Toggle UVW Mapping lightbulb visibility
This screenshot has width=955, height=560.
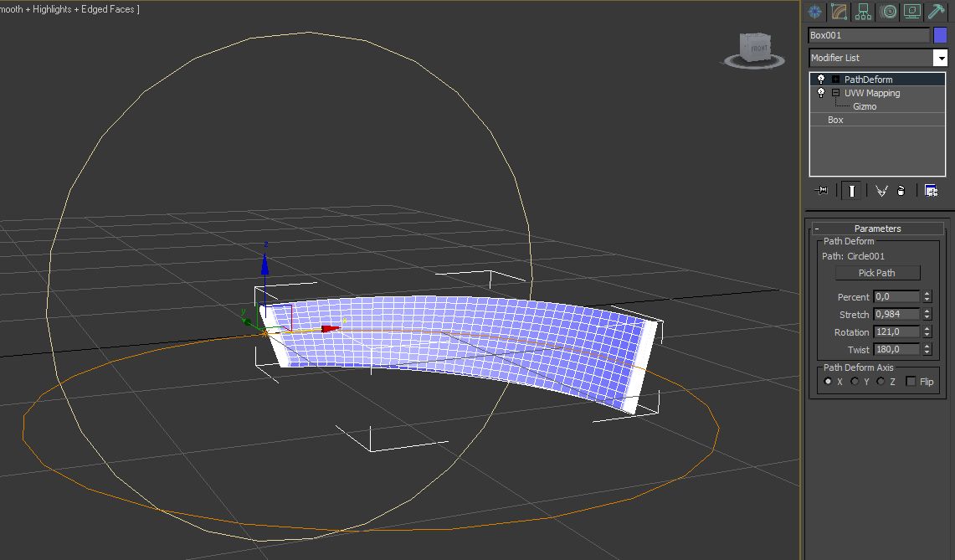click(x=821, y=93)
